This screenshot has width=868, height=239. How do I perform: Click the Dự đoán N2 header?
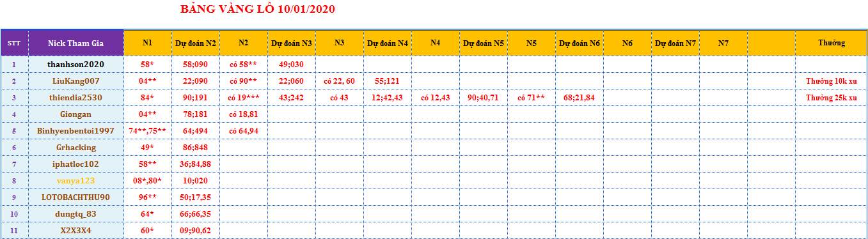195,43
